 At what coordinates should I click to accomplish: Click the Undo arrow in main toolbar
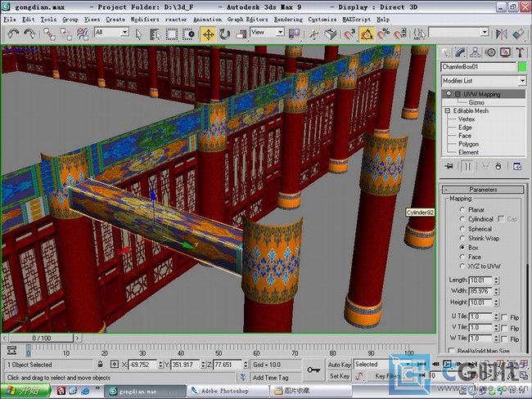(13, 34)
